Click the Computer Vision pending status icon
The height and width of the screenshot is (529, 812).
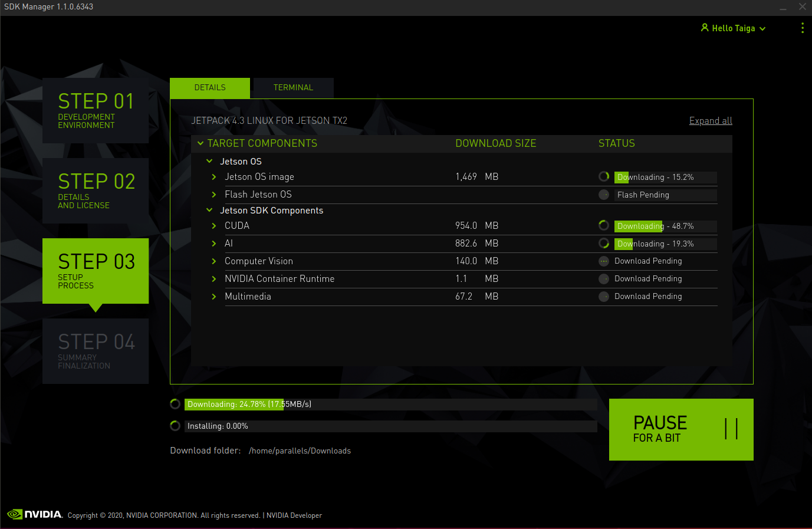click(x=604, y=261)
